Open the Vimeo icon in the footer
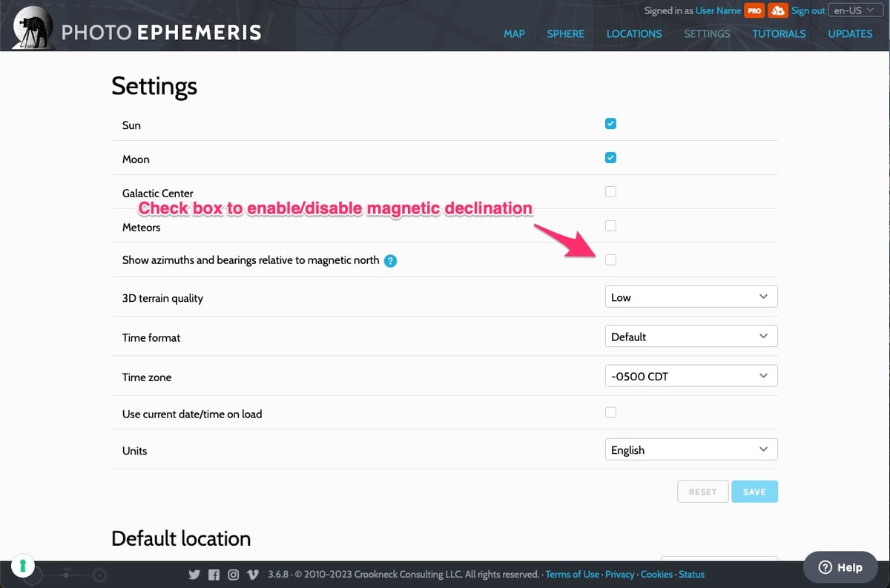Viewport: 890px width, 588px height. click(x=252, y=575)
